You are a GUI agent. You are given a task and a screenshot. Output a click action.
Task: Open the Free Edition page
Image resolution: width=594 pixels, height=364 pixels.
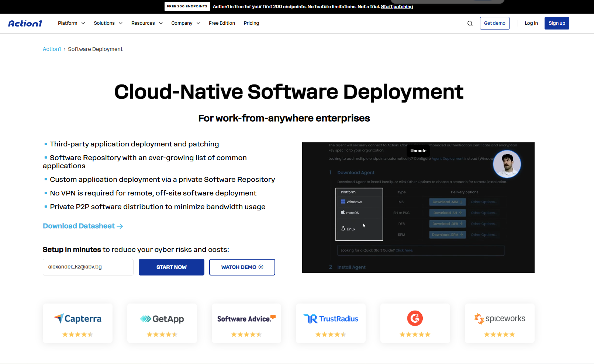222,23
